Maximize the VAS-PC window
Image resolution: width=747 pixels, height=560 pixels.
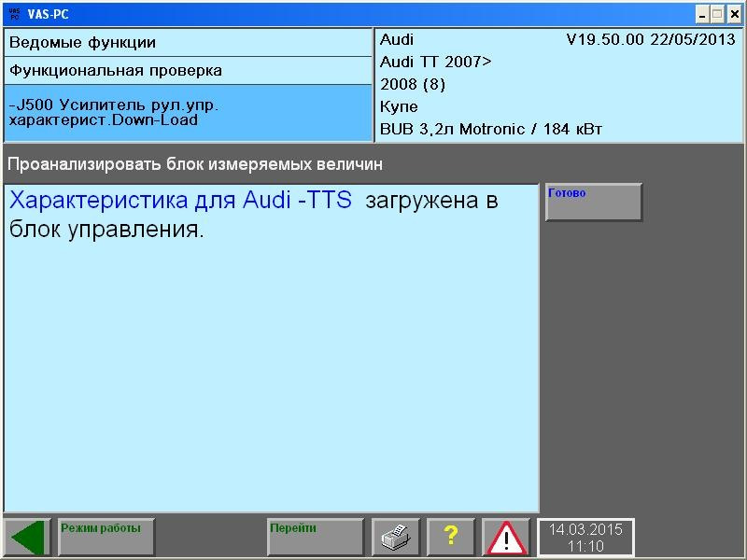[718, 14]
